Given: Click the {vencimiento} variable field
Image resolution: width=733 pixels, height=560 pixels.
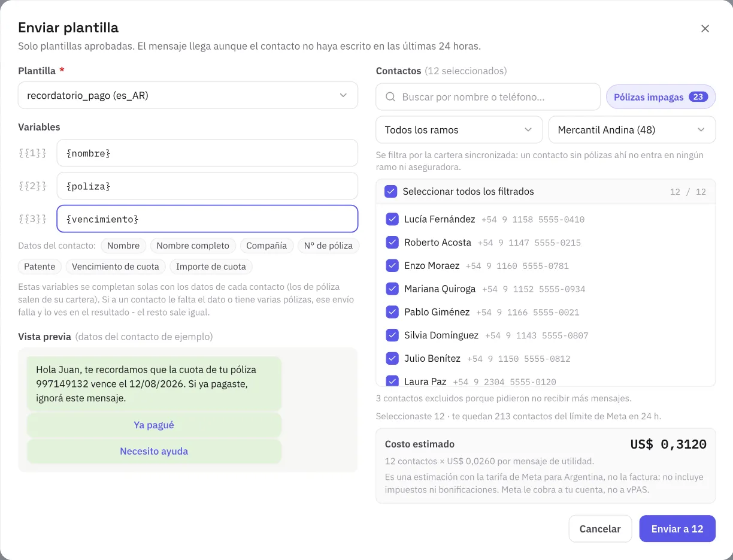Looking at the screenshot, I should click(207, 219).
